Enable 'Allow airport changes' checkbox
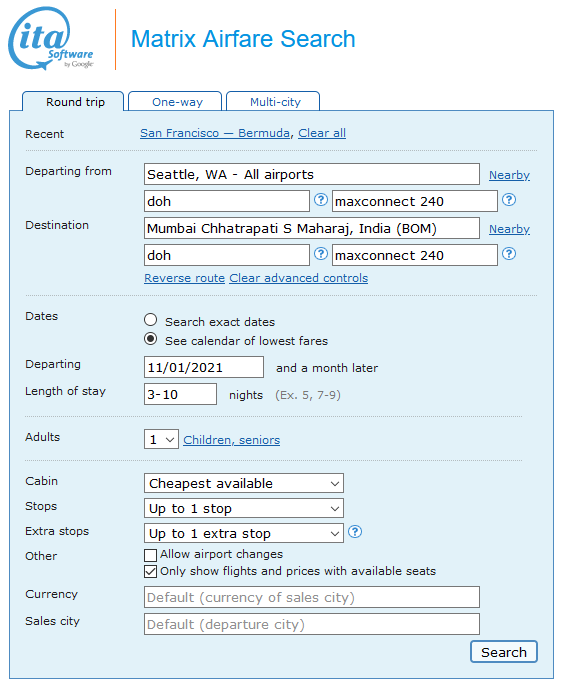 click(x=150, y=555)
